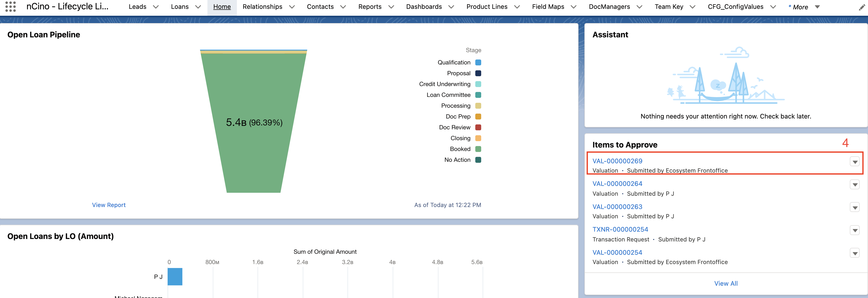Expand row actions for VAL-000000254
This screenshot has height=298, width=868.
[855, 253]
